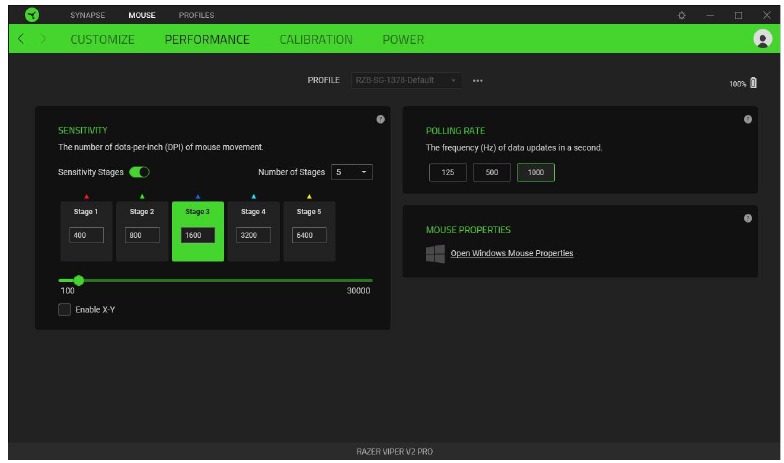Minimize the Razer Synapse window
This screenshot has width=784, height=463.
(710, 16)
